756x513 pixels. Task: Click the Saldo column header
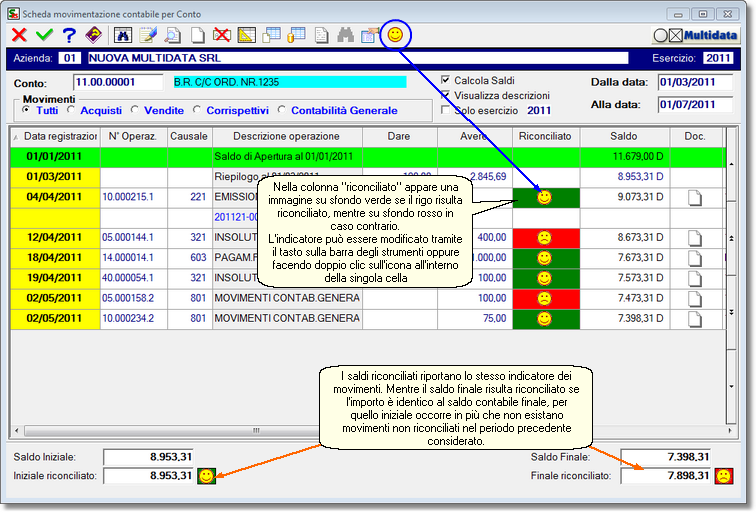(624, 137)
